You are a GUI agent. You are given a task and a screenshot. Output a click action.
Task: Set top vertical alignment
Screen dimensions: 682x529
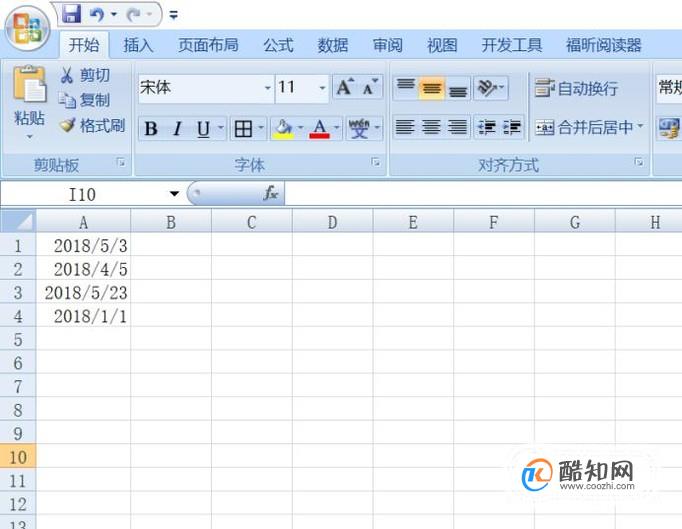[406, 88]
